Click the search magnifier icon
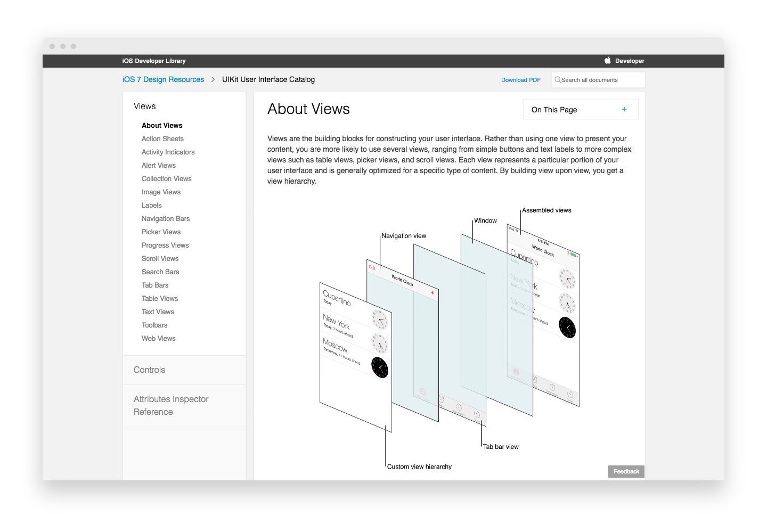Screen dimensions: 767x532 558,80
